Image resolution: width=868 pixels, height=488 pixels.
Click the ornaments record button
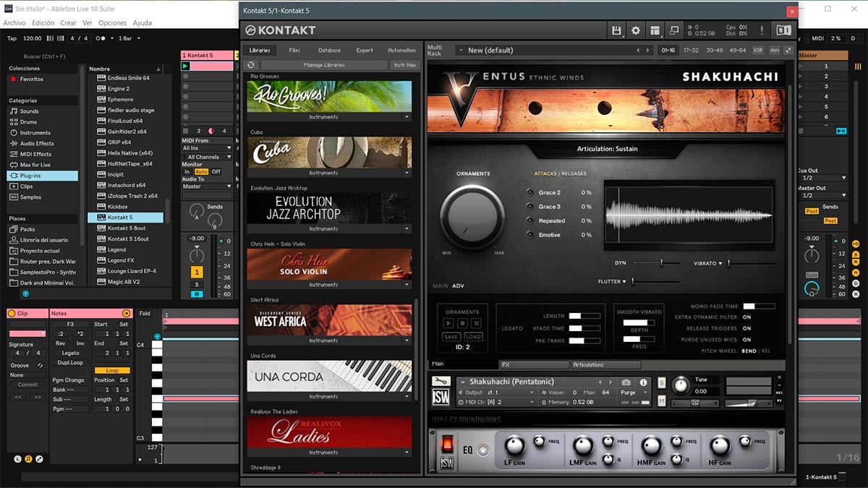462,323
